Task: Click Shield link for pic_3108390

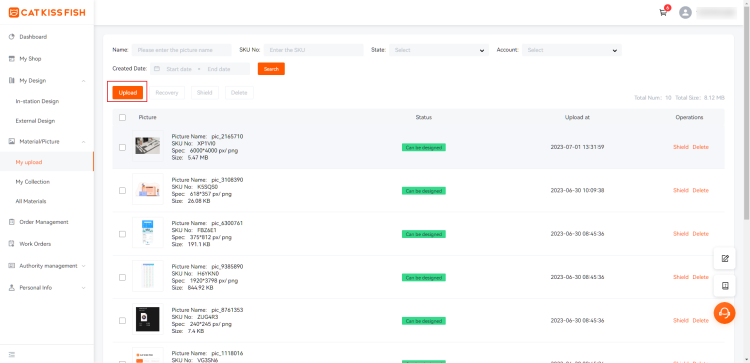Action: point(681,190)
